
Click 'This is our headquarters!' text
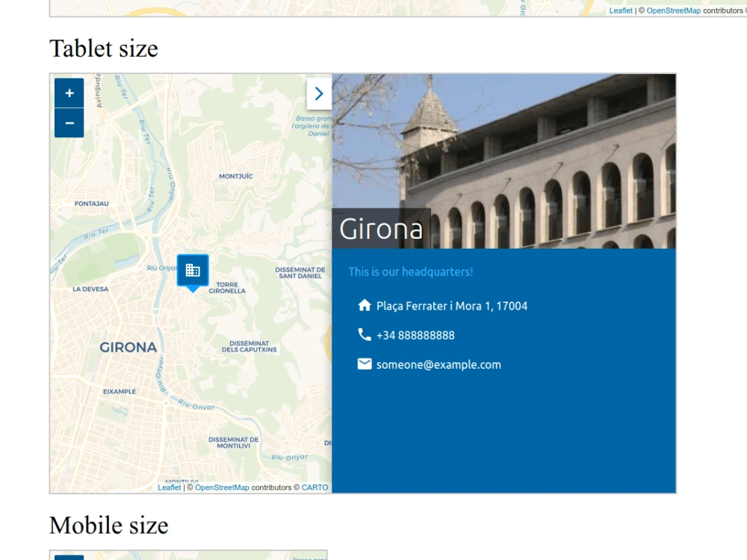[x=411, y=272]
